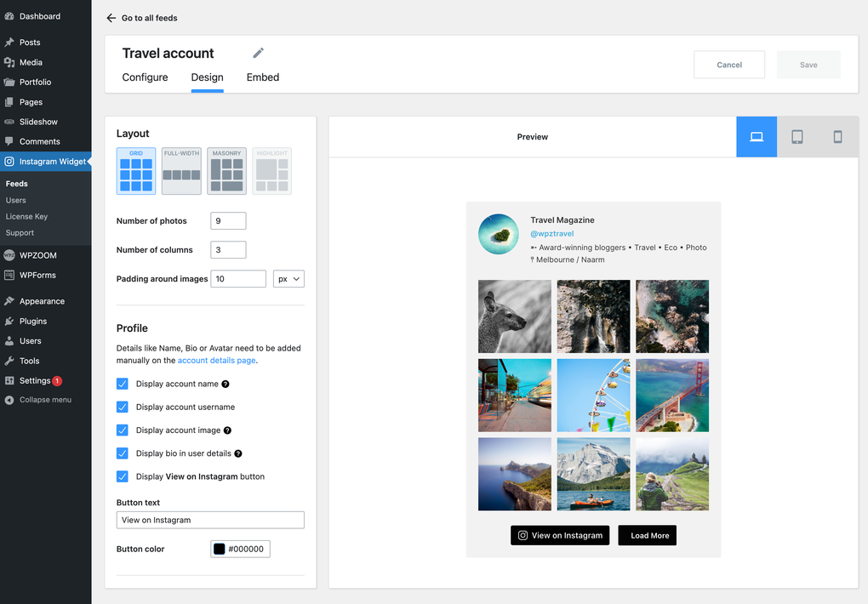The height and width of the screenshot is (604, 868).
Task: Click the pencil icon to rename Travel account
Action: click(258, 53)
